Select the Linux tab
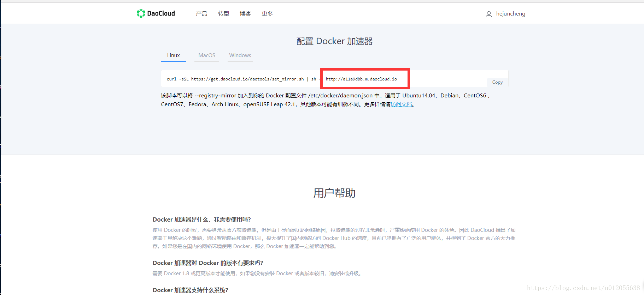Image resolution: width=644 pixels, height=295 pixels. tap(174, 55)
